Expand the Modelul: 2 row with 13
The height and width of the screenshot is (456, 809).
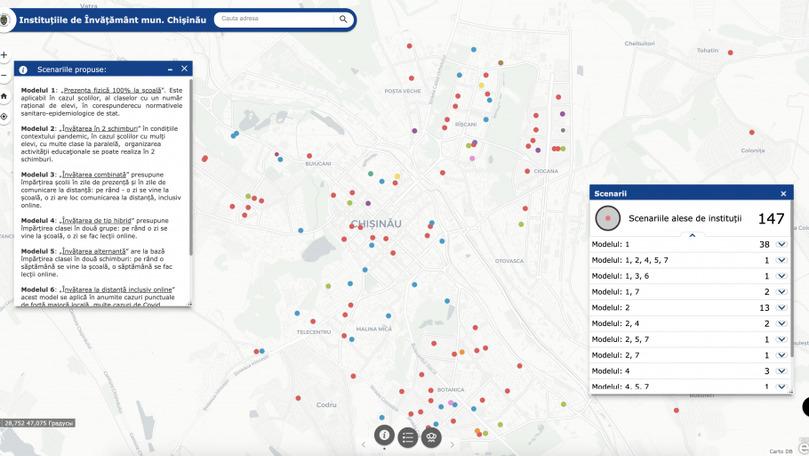tap(782, 308)
